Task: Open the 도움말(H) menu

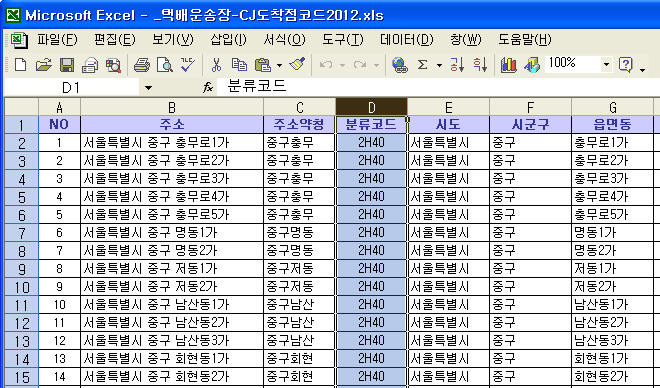Action: coord(524,40)
